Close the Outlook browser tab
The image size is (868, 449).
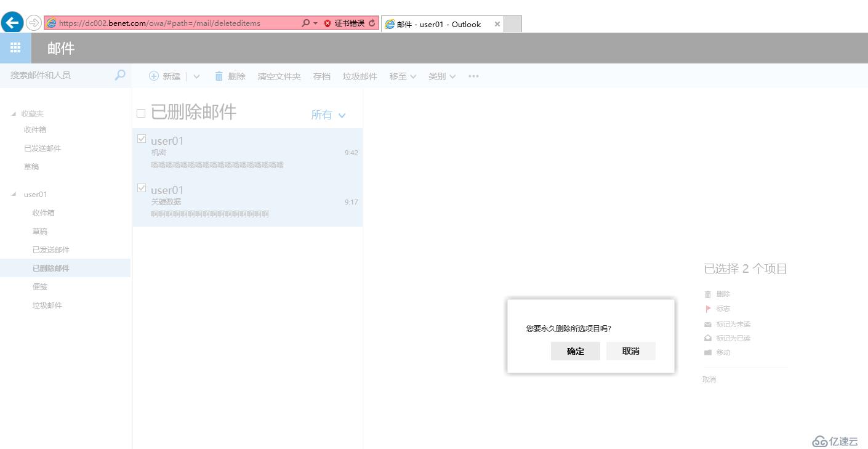click(x=497, y=24)
